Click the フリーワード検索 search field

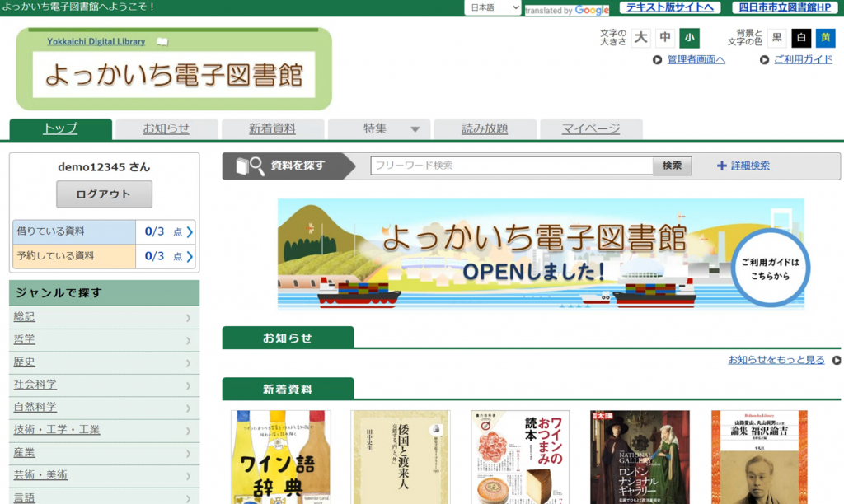point(511,166)
